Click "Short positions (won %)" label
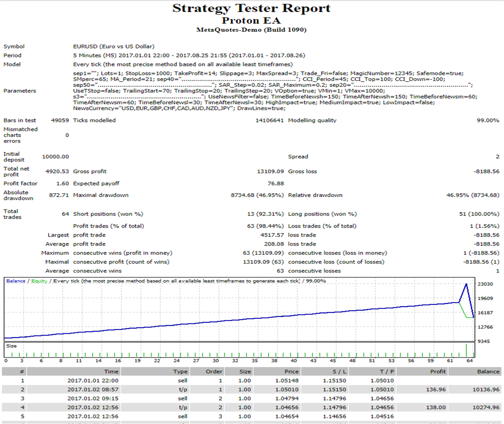504x424 pixels. pyautogui.click(x=108, y=214)
